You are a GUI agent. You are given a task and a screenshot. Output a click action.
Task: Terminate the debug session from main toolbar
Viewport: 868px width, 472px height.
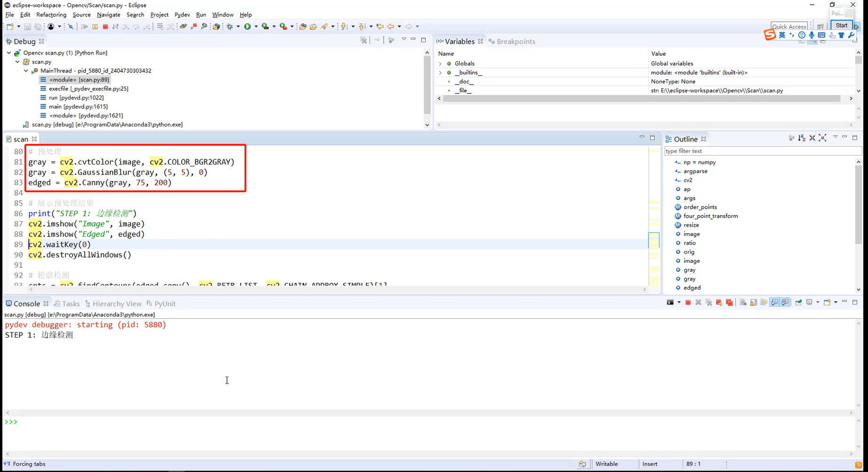pos(105,27)
